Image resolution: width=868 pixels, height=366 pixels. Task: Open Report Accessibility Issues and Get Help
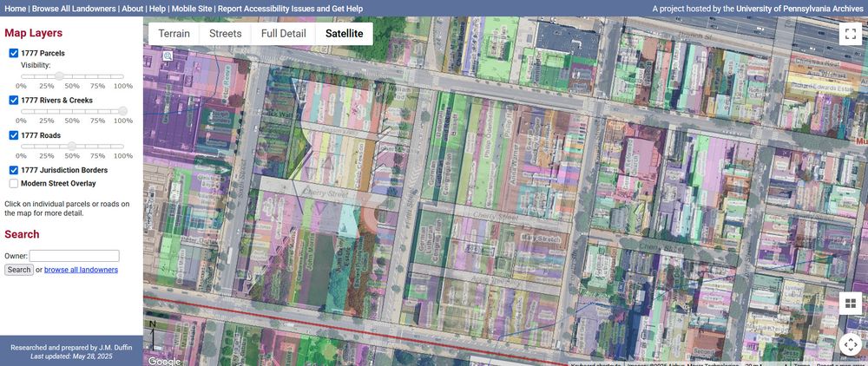(291, 9)
